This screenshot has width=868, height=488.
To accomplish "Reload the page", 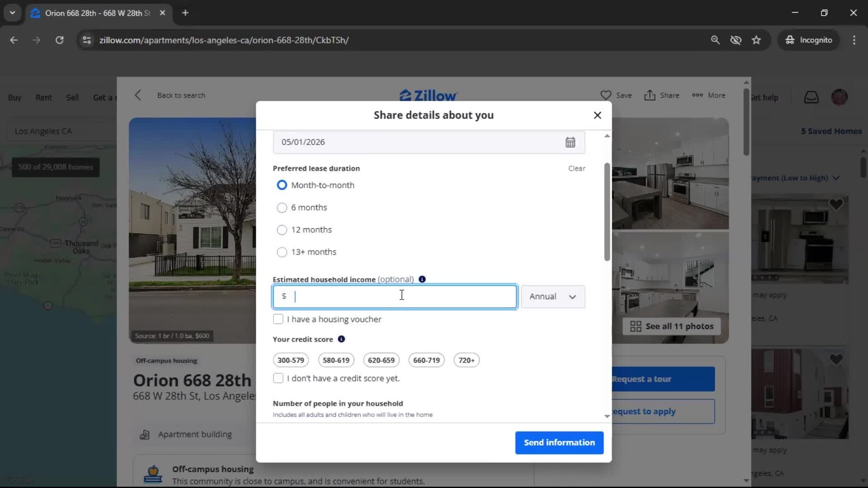I will (x=59, y=40).
